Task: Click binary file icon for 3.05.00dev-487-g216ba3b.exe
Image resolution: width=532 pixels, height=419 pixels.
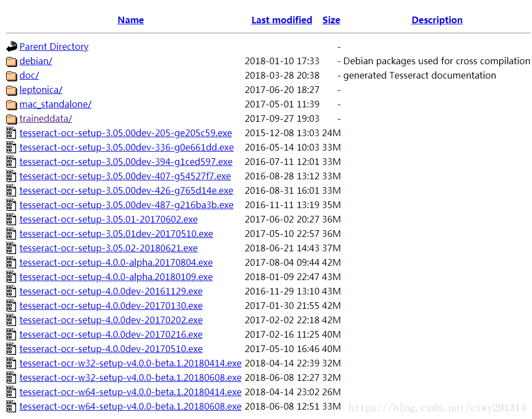Action: tap(11, 205)
